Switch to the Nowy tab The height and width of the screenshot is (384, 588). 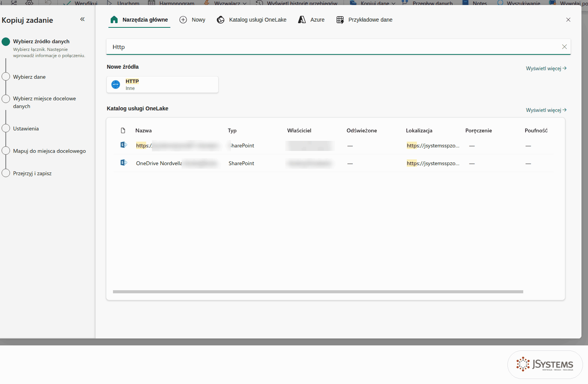(x=192, y=20)
